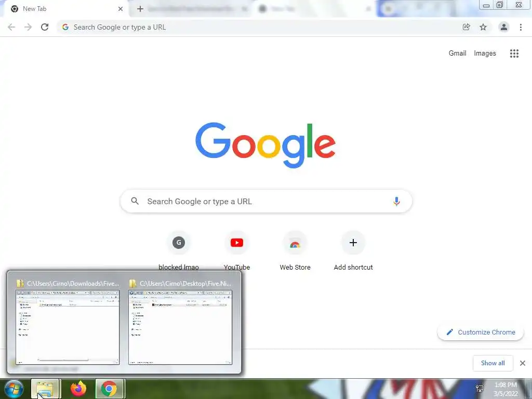This screenshot has width=532, height=399.
Task: Open the taskbar clock showing 1:08 PM
Action: tap(506, 389)
